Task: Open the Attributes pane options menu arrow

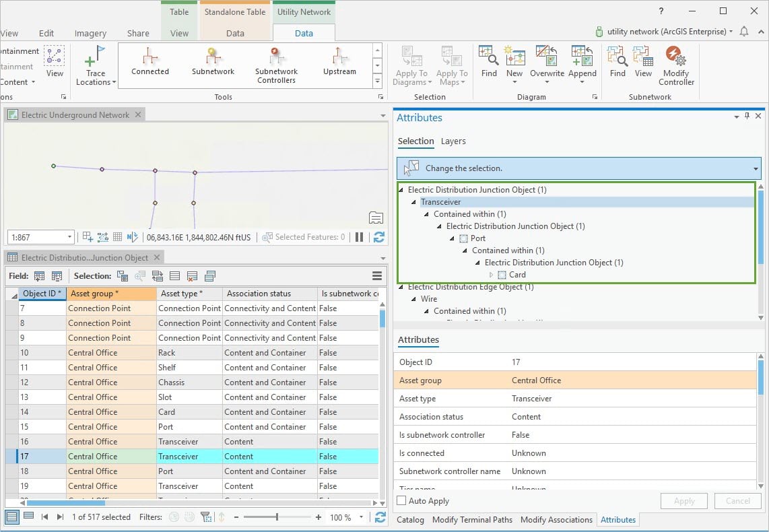Action: tap(736, 117)
